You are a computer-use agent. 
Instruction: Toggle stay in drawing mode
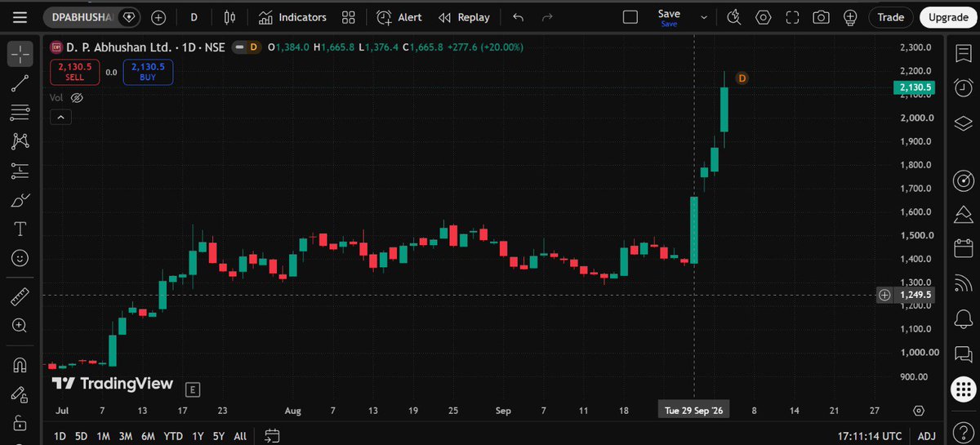click(x=20, y=394)
